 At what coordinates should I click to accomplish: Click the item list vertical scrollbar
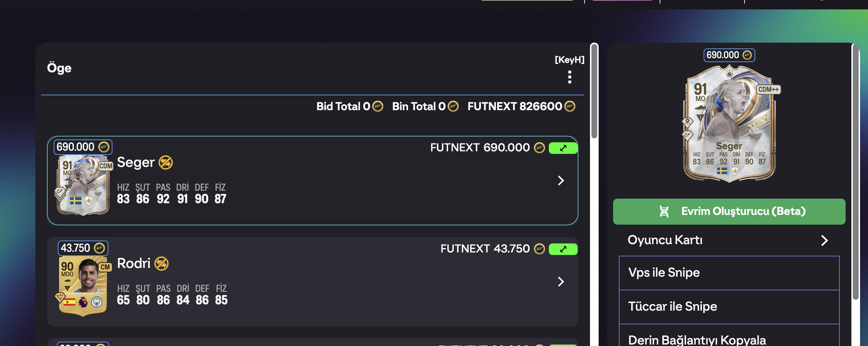click(x=594, y=91)
